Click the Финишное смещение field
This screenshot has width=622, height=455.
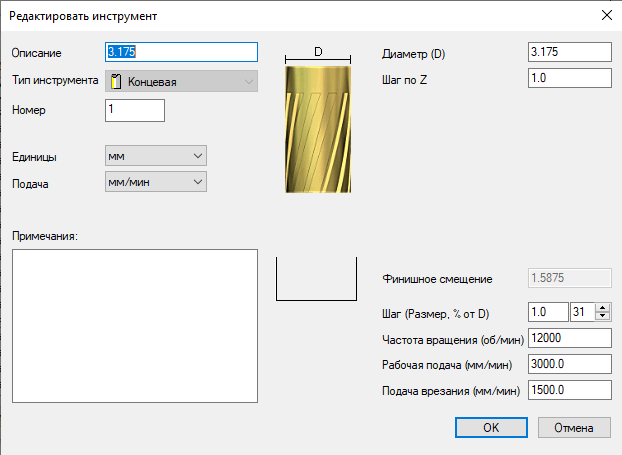[570, 278]
